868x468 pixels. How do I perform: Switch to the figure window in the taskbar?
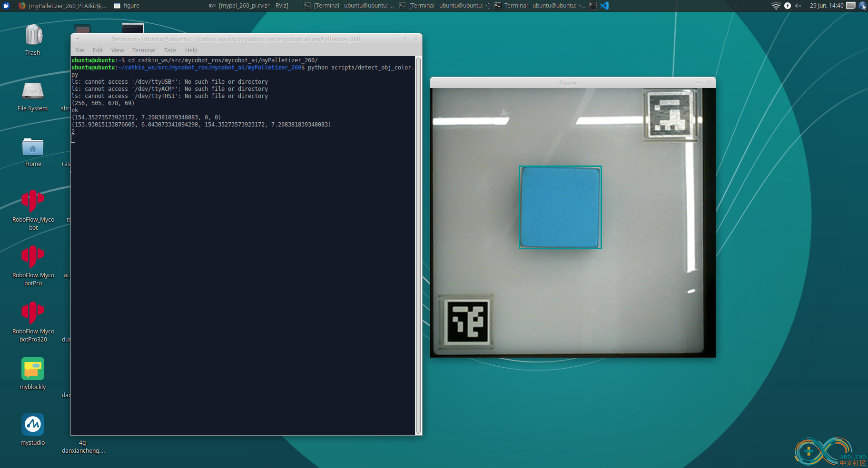pos(127,6)
